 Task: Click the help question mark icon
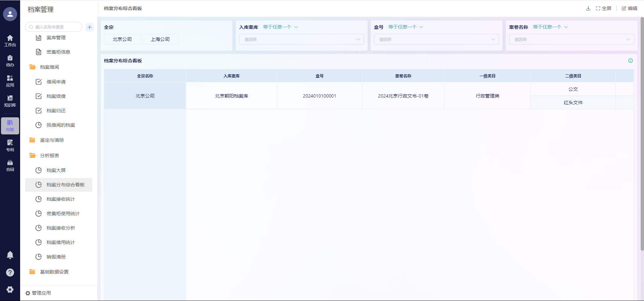10,273
